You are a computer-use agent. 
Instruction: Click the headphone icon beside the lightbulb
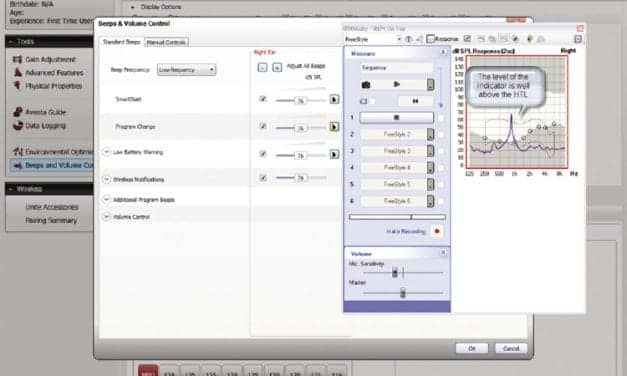coord(541,39)
